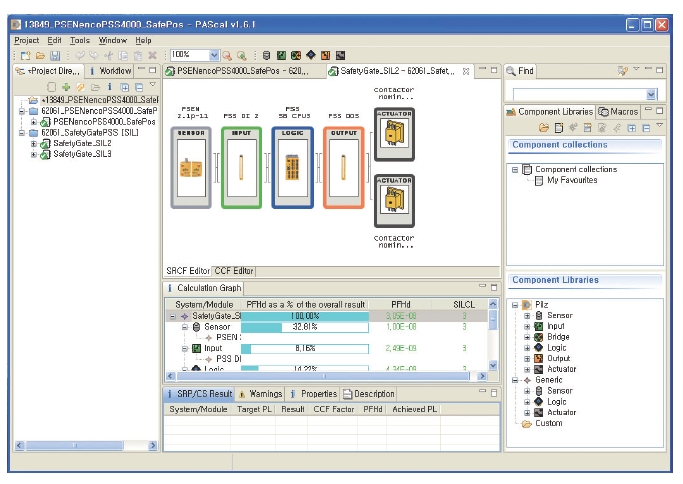Expand the SafetyGate_SIL2 tree node
Screen dimensions: 683x484
34,143
